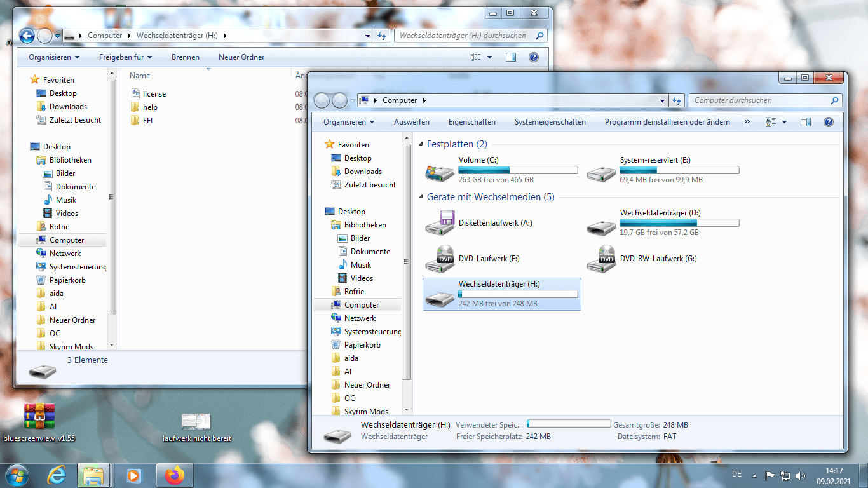Open Volume (C:) drive icon
Screen dimensions: 868x488
pyautogui.click(x=440, y=172)
